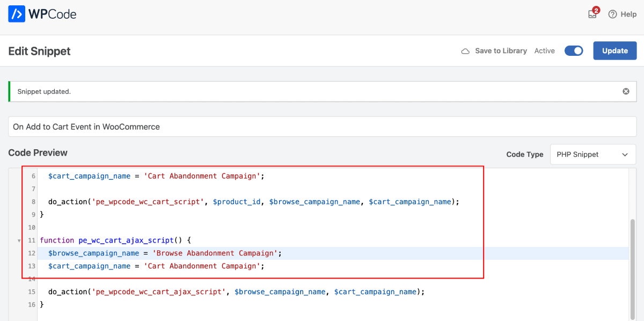644x321 pixels.
Task: Dismiss the Snippet updated notice
Action: coord(626,91)
